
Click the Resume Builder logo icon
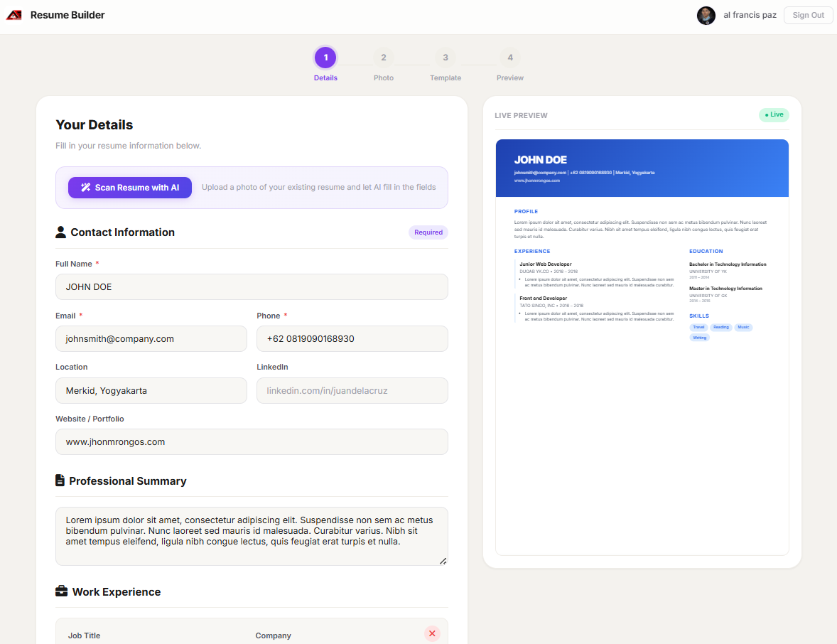[x=14, y=15]
